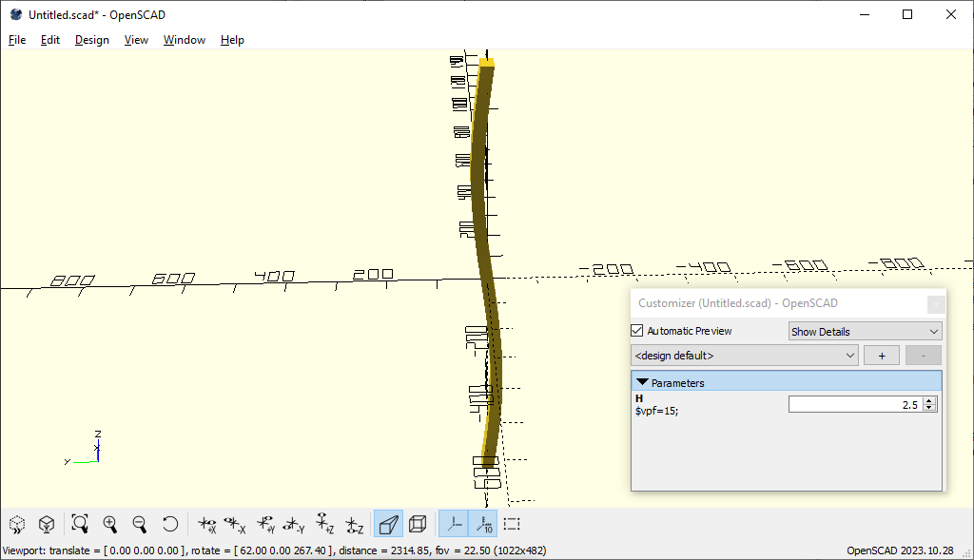
Task: Open the Show Details dropdown
Action: tap(865, 331)
